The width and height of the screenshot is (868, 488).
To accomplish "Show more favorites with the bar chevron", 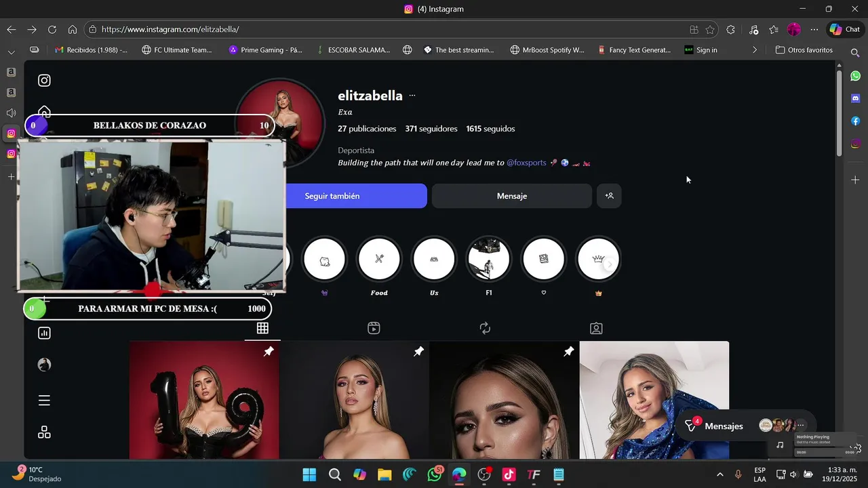I will [755, 49].
